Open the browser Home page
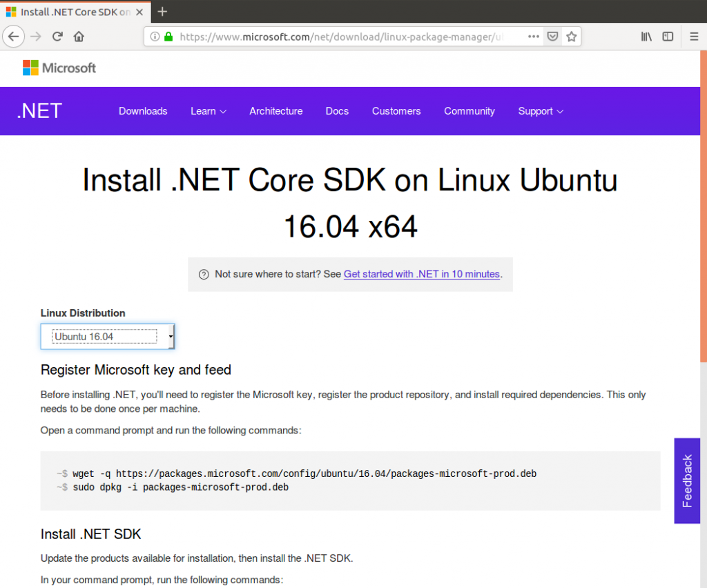Screen dimensions: 707x588 point(79,37)
